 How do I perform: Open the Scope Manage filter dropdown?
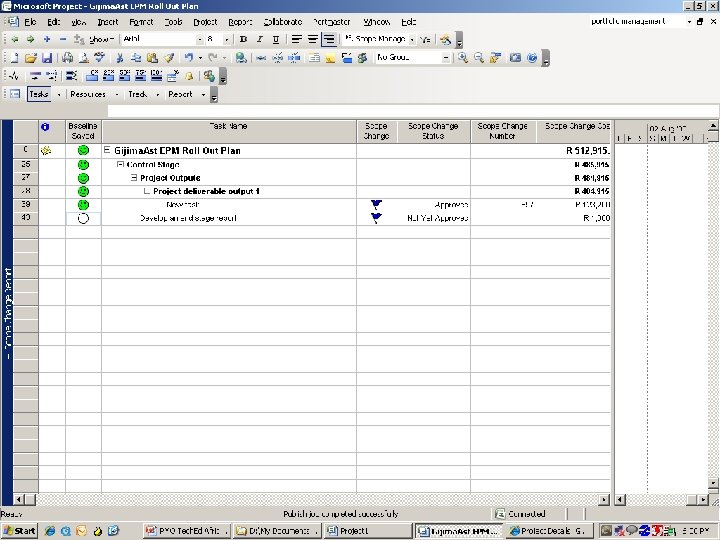point(412,40)
